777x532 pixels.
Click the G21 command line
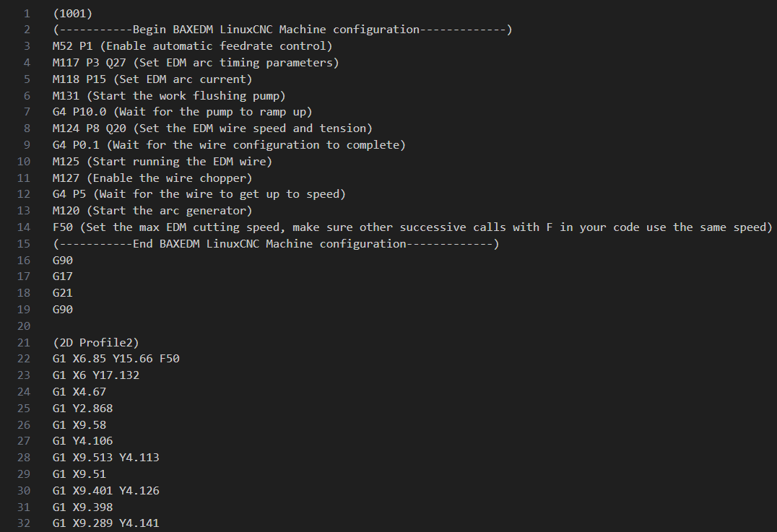(x=63, y=293)
